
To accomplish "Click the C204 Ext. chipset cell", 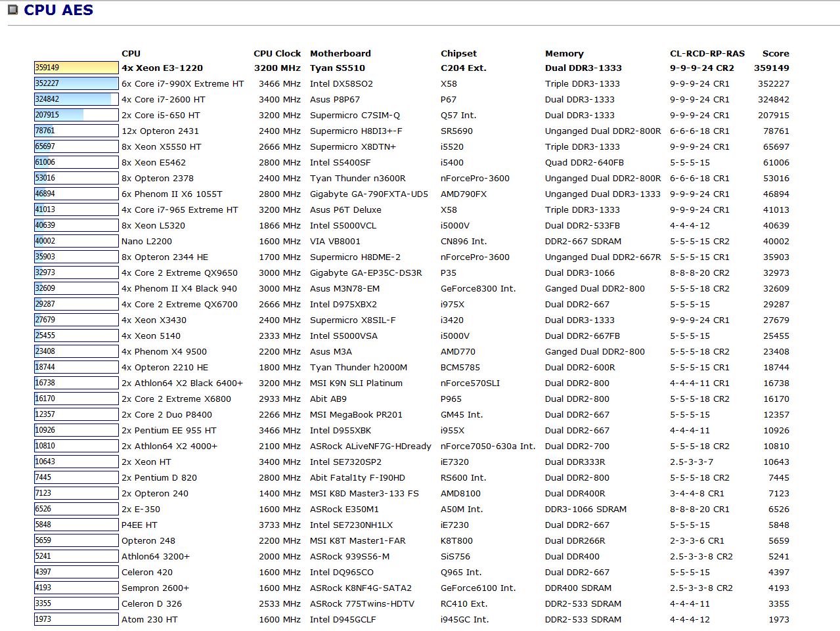I will pos(464,68).
